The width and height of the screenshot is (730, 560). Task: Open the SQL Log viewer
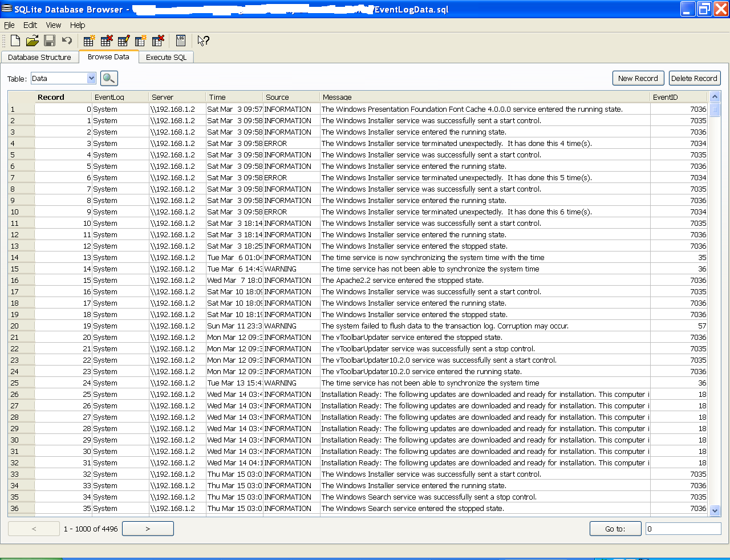(x=180, y=40)
